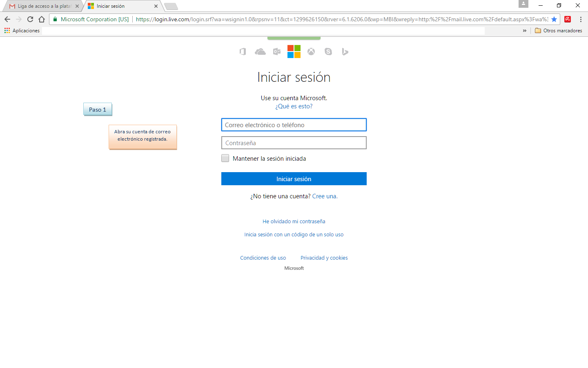Screen dimensions: 588x368
Task: Click the Outlook icon in the header
Action: pyautogui.click(x=277, y=52)
